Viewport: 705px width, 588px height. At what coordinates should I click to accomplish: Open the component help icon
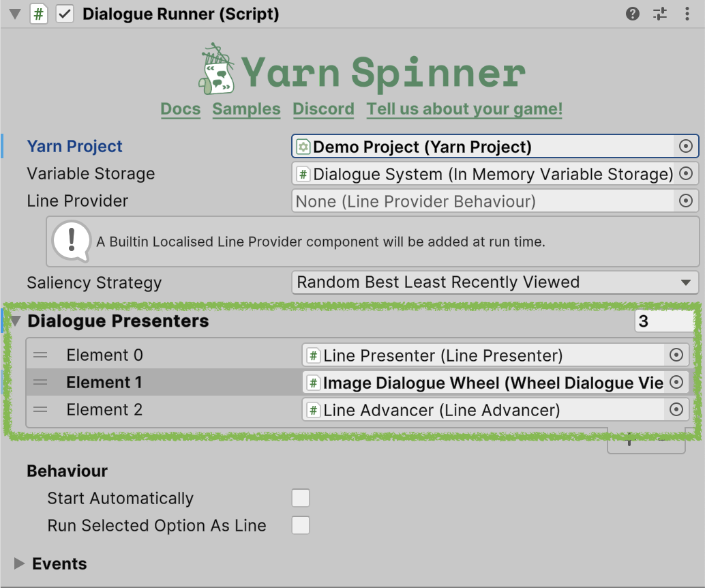[x=633, y=14]
